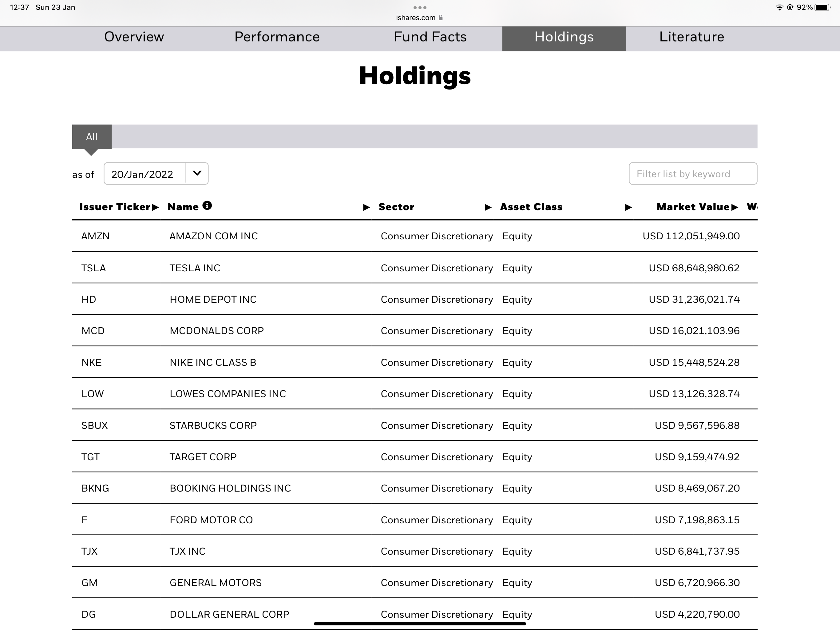Click sort arrow before the Asset Class header

click(x=488, y=207)
